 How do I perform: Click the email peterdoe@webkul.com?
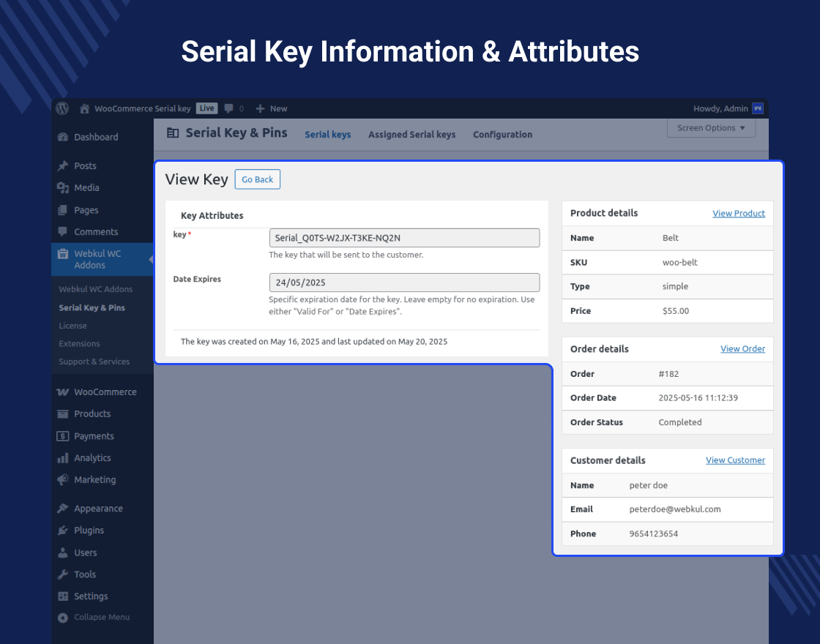(675, 509)
